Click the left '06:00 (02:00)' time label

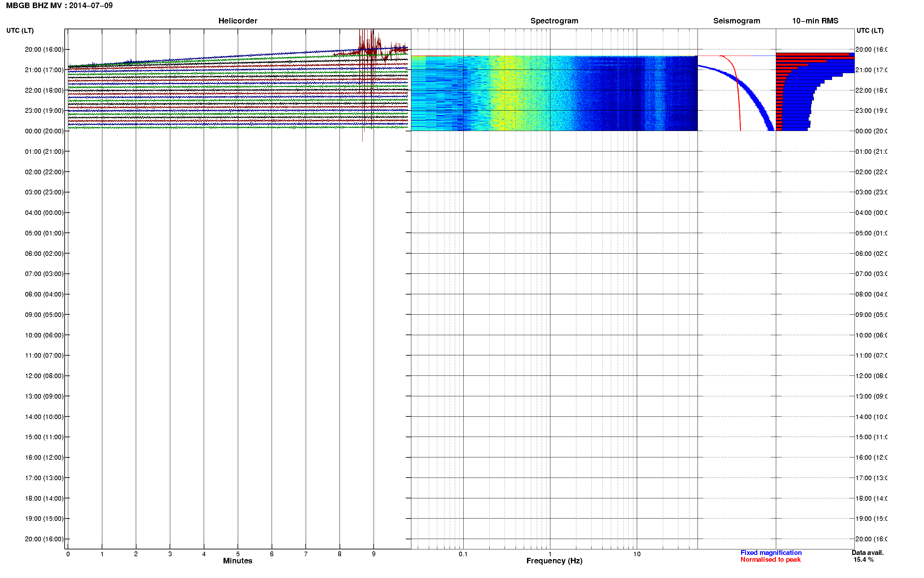(x=44, y=254)
